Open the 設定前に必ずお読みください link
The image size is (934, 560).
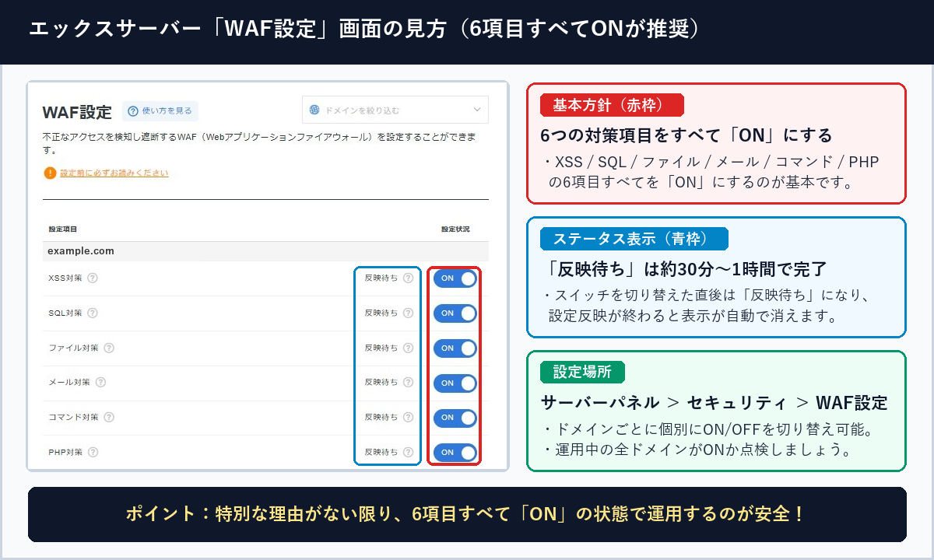tap(114, 173)
